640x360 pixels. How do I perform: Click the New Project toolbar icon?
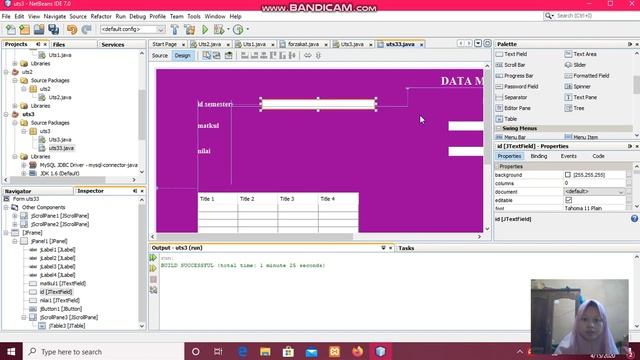tap(24, 29)
